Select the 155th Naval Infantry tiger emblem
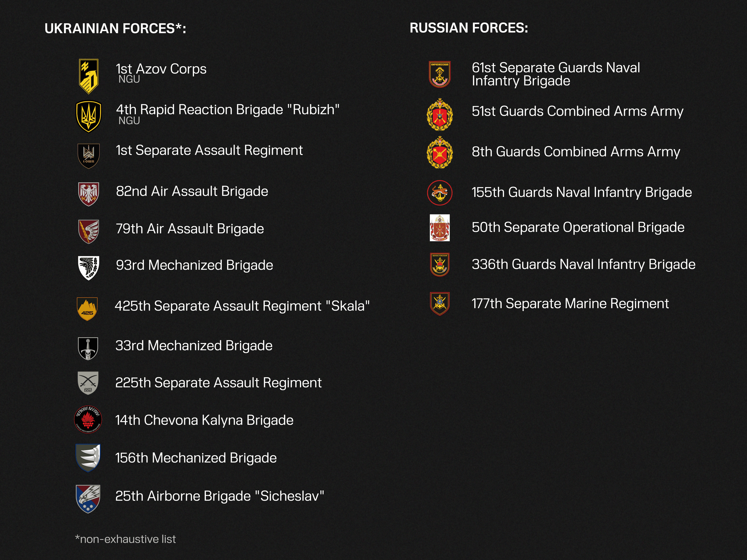 tap(439, 193)
